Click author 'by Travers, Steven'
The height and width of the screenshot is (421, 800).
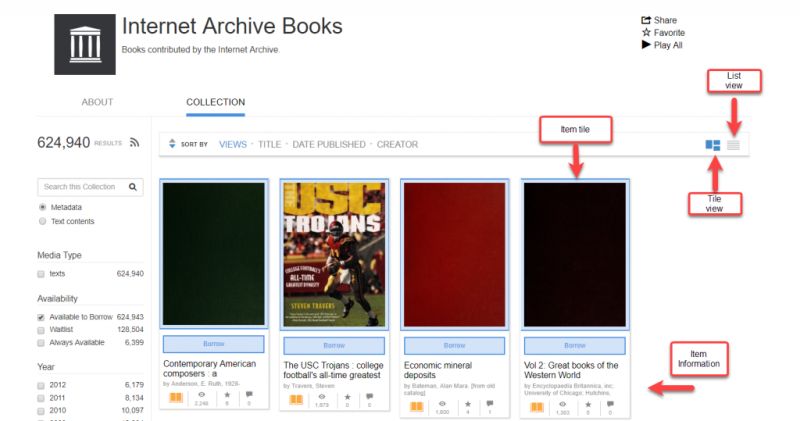click(x=309, y=386)
